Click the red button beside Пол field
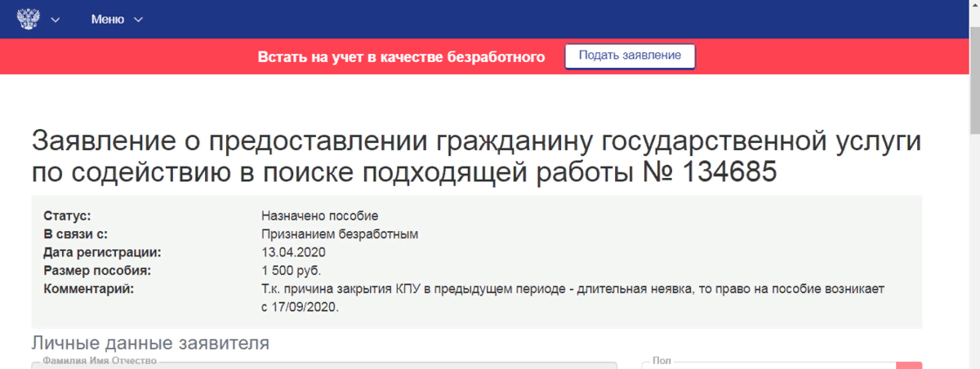Image resolution: width=980 pixels, height=369 pixels. pos(909,365)
